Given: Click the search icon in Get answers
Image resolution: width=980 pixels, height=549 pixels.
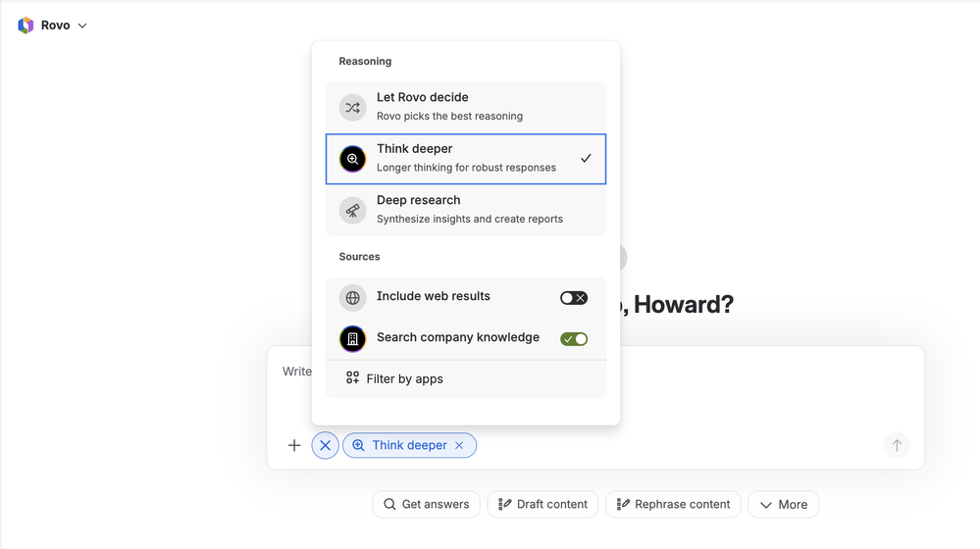Looking at the screenshot, I should pos(389,504).
